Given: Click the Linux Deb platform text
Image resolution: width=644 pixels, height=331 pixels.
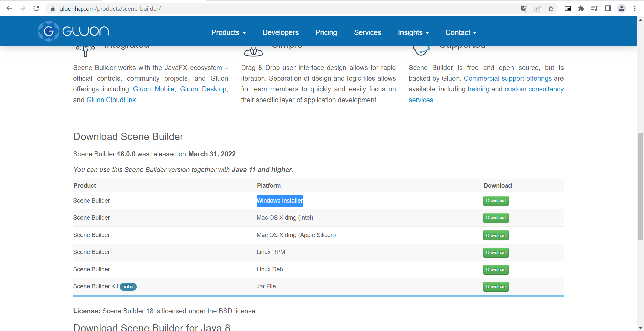Looking at the screenshot, I should 270,269.
